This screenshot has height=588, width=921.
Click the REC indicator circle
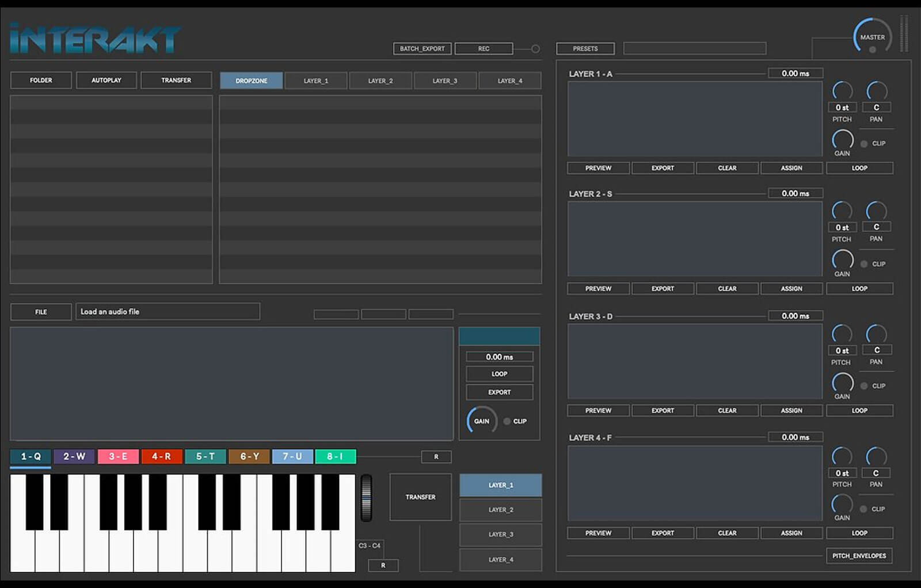pos(535,49)
